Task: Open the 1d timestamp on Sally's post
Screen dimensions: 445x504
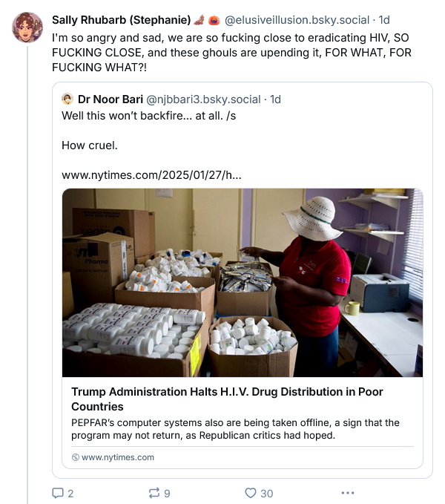Action: (384, 19)
